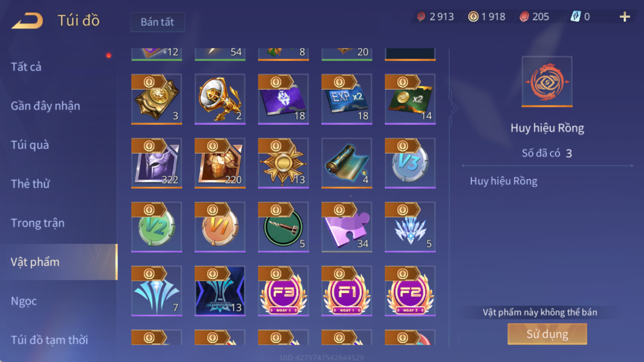Select the purple helmet card with 322
644x362 pixels.
157,163
